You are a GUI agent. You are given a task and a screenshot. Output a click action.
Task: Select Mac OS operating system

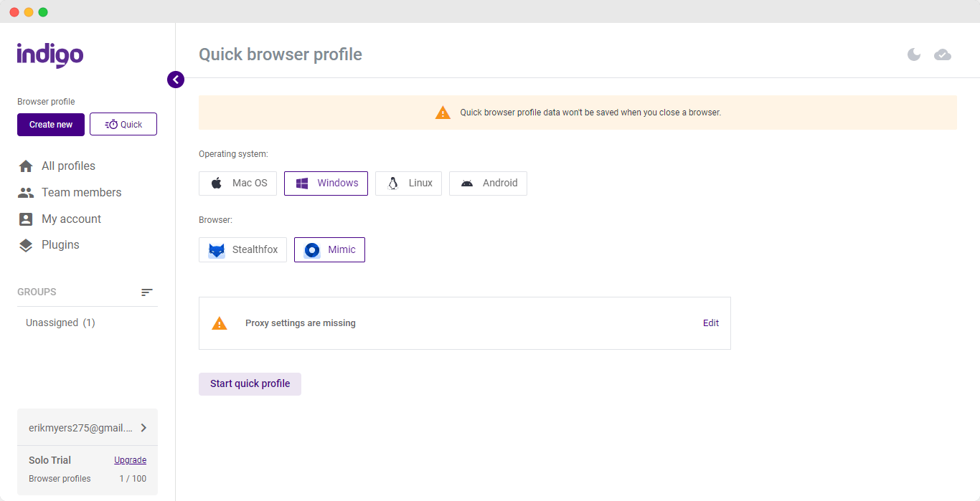(x=237, y=183)
